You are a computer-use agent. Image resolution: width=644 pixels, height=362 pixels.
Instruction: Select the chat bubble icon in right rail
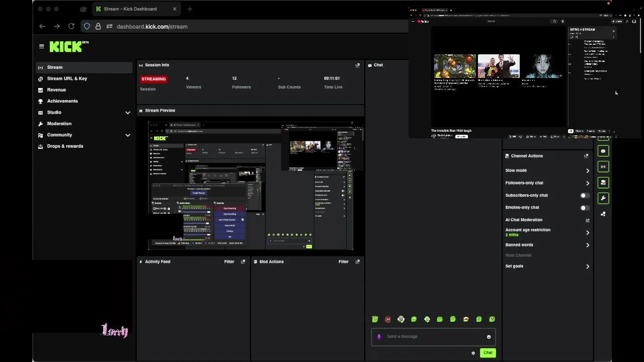603,151
